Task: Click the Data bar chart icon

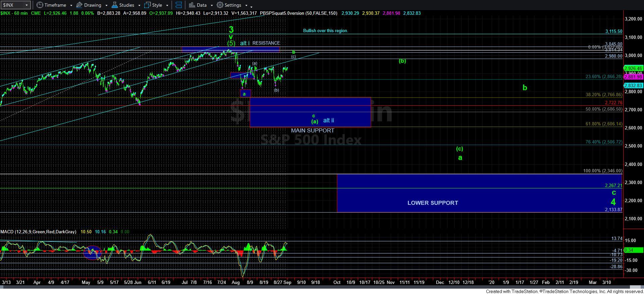Action: click(x=192, y=5)
